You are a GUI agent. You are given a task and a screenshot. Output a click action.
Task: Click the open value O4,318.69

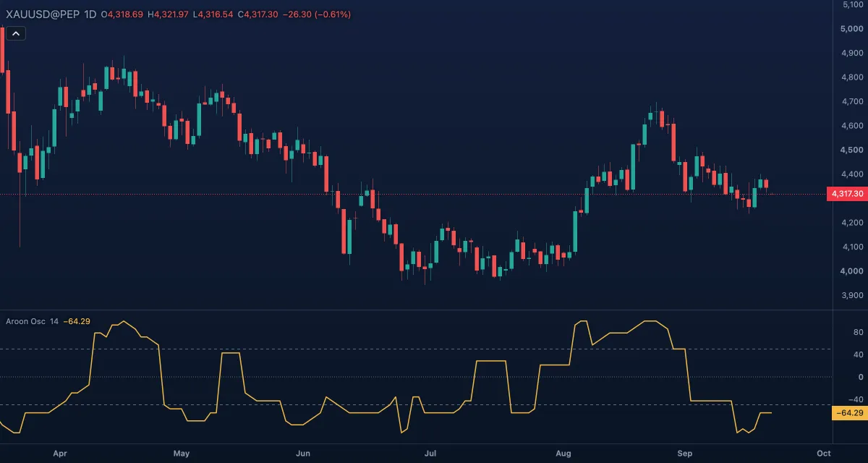[x=121, y=14]
